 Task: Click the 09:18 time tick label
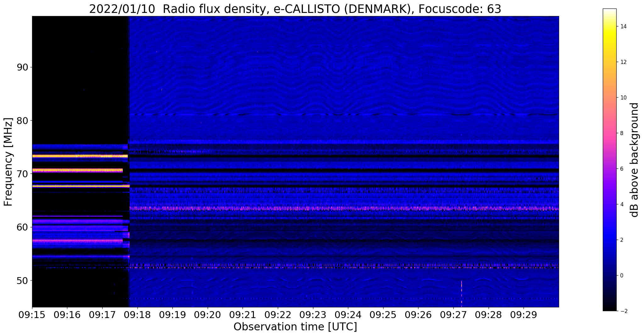tap(137, 315)
